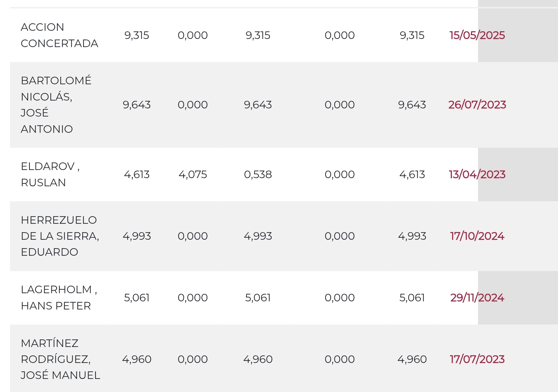Click the first 4,960 value in Martínez row
558x392 pixels.
coord(137,359)
